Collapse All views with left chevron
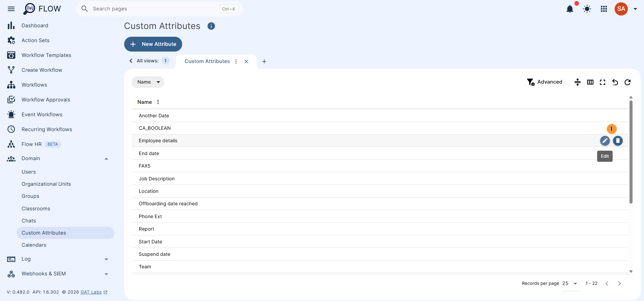Image resolution: width=644 pixels, height=301 pixels. [131, 61]
